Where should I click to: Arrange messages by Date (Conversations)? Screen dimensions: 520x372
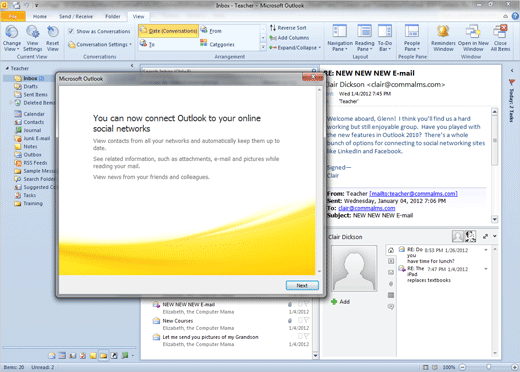[x=169, y=31]
